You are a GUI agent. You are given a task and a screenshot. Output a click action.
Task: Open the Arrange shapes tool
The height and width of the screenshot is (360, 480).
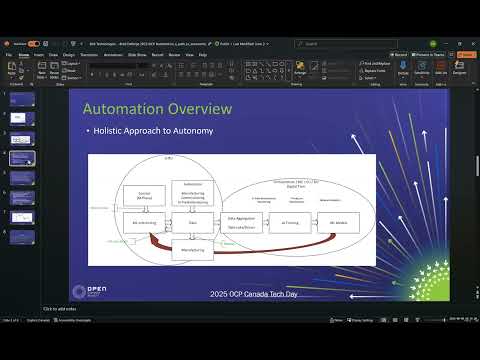point(300,68)
